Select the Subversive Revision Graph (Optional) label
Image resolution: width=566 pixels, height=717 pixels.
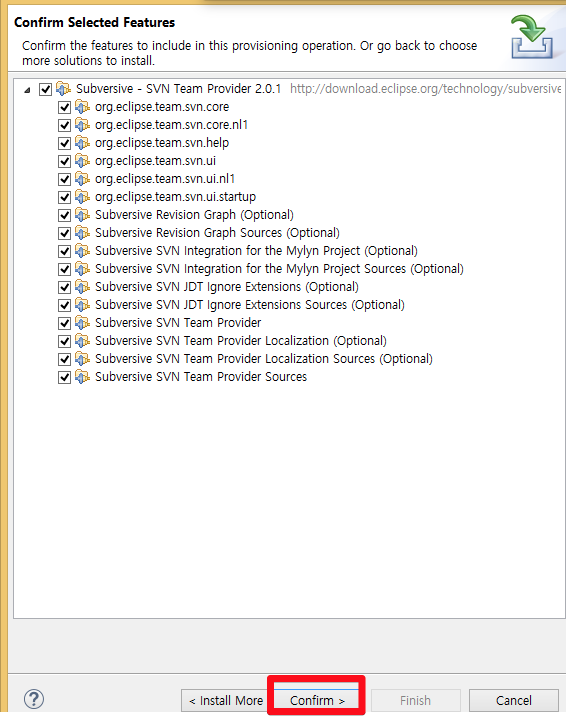pyautogui.click(x=194, y=215)
